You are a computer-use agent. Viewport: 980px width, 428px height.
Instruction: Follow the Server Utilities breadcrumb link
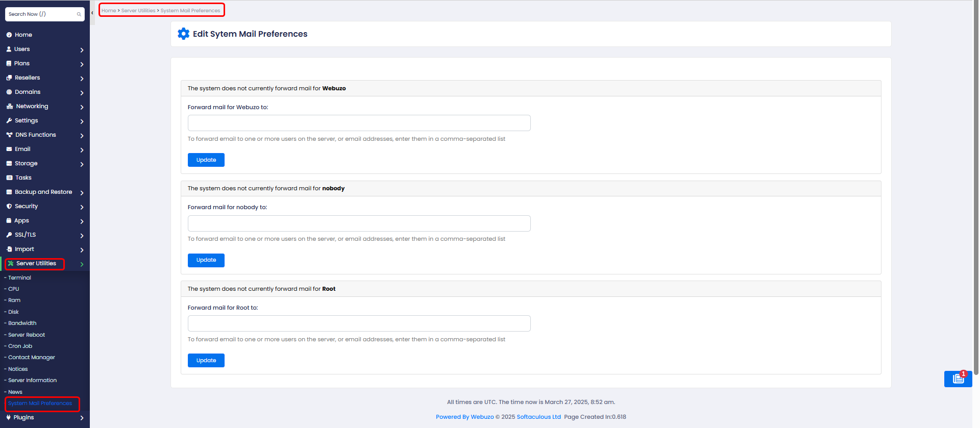(138, 11)
